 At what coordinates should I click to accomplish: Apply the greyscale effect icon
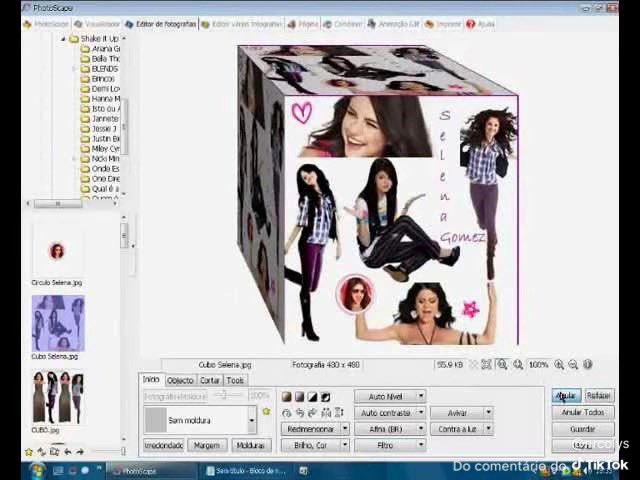pyautogui.click(x=300, y=397)
